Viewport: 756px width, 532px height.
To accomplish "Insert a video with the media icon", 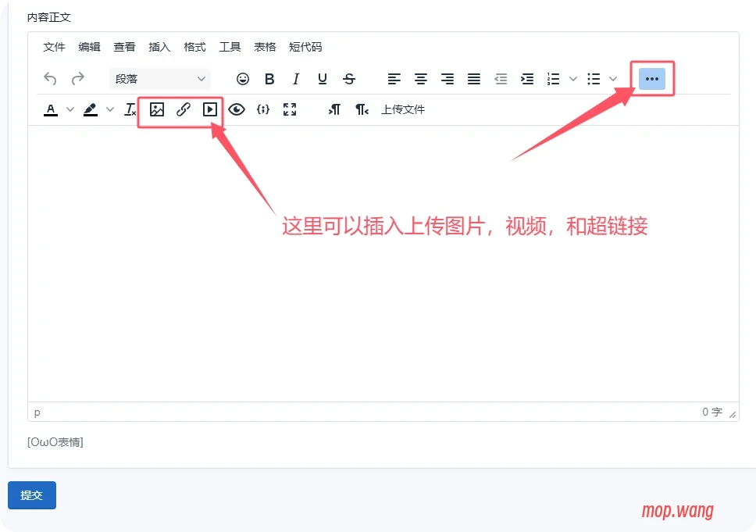I will coord(209,109).
